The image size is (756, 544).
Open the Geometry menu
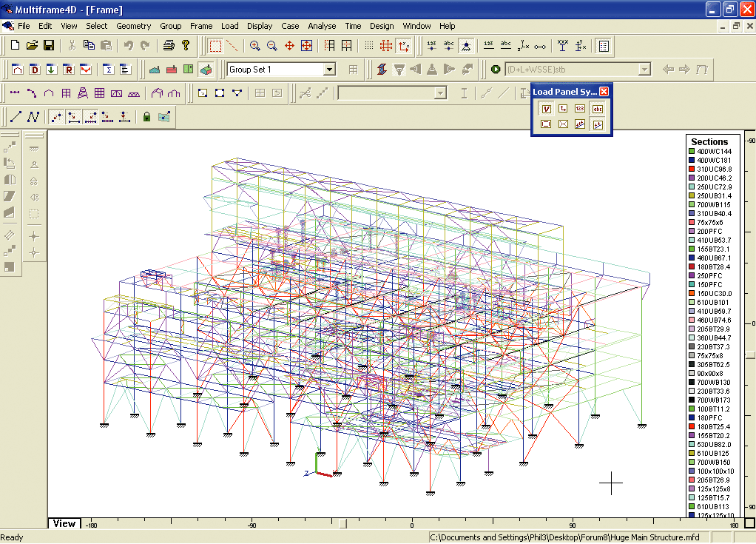click(133, 26)
